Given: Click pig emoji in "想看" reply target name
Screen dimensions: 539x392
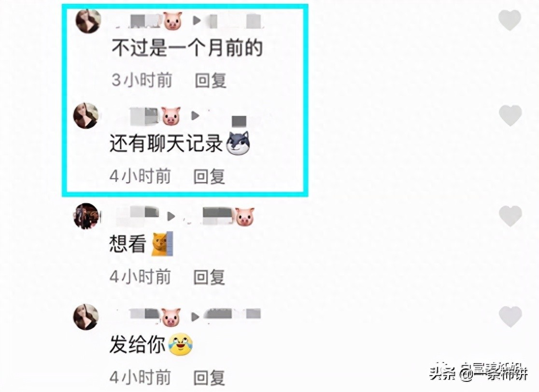Looking at the screenshot, I should click(245, 216).
